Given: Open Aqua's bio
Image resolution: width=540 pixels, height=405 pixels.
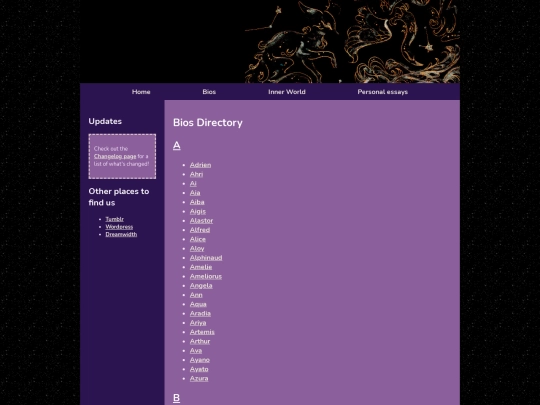Looking at the screenshot, I should (198, 304).
